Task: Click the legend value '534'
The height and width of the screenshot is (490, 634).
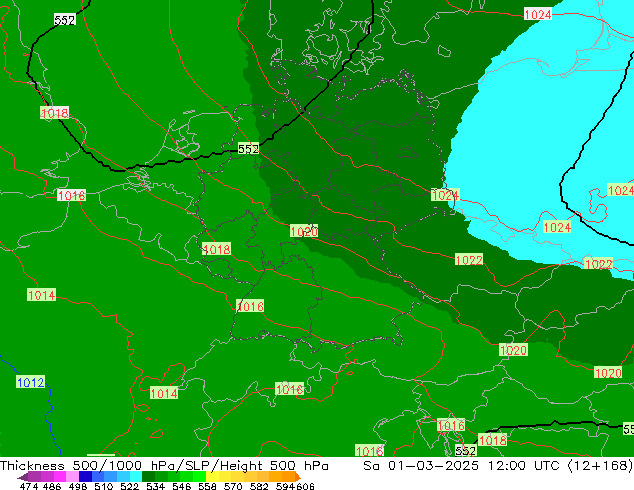Action: click(x=155, y=486)
